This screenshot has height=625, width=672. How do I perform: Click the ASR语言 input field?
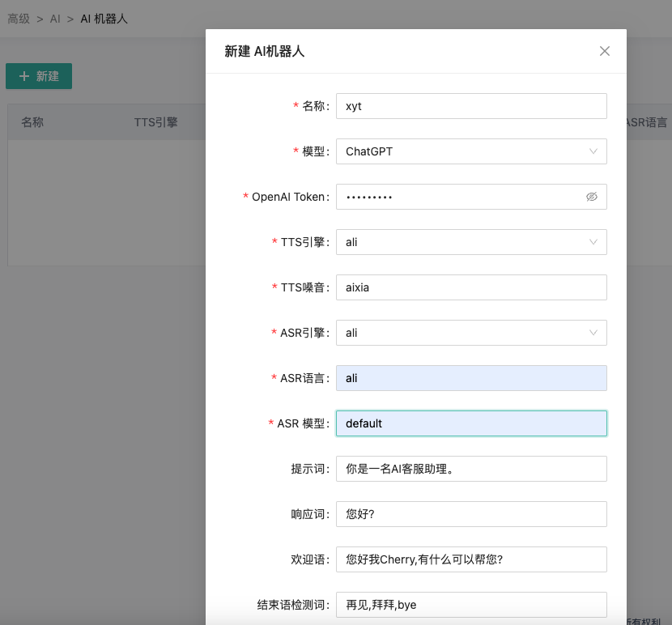[471, 378]
